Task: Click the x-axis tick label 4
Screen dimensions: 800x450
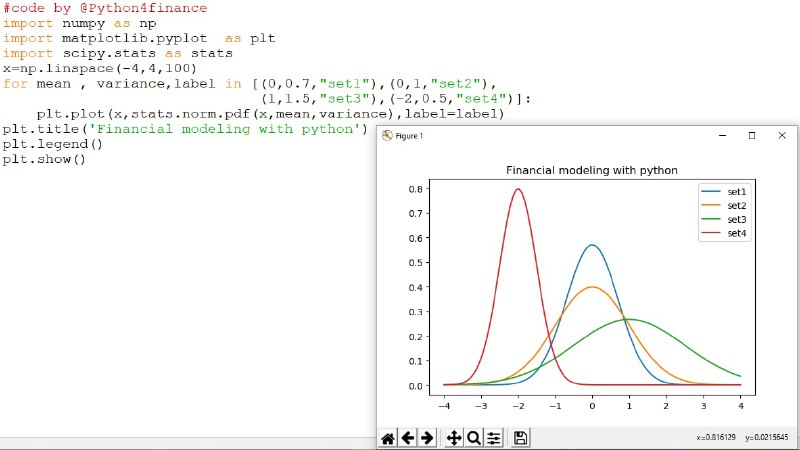Action: (x=741, y=406)
